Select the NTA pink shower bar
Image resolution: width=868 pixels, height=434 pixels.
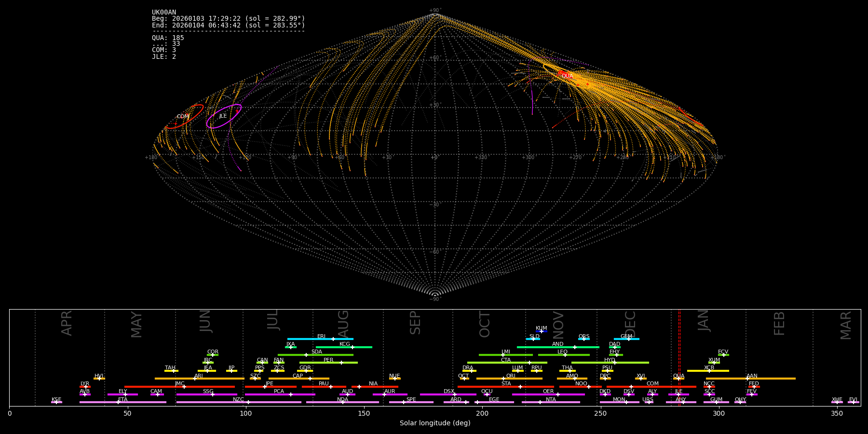pyautogui.click(x=551, y=402)
